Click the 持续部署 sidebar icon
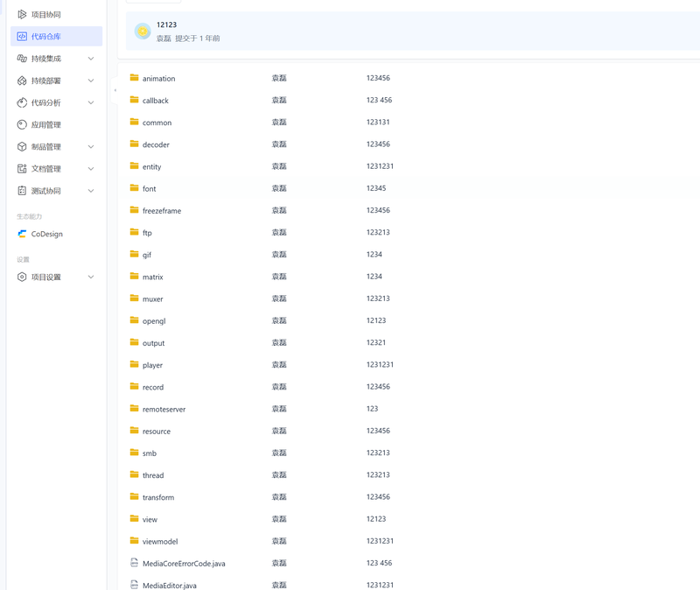 22,81
